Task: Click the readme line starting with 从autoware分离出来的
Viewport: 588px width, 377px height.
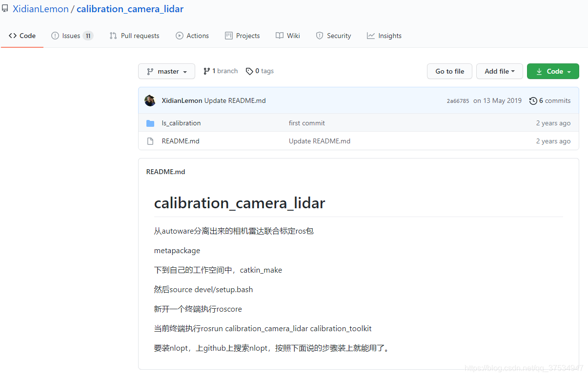Action: pos(234,231)
